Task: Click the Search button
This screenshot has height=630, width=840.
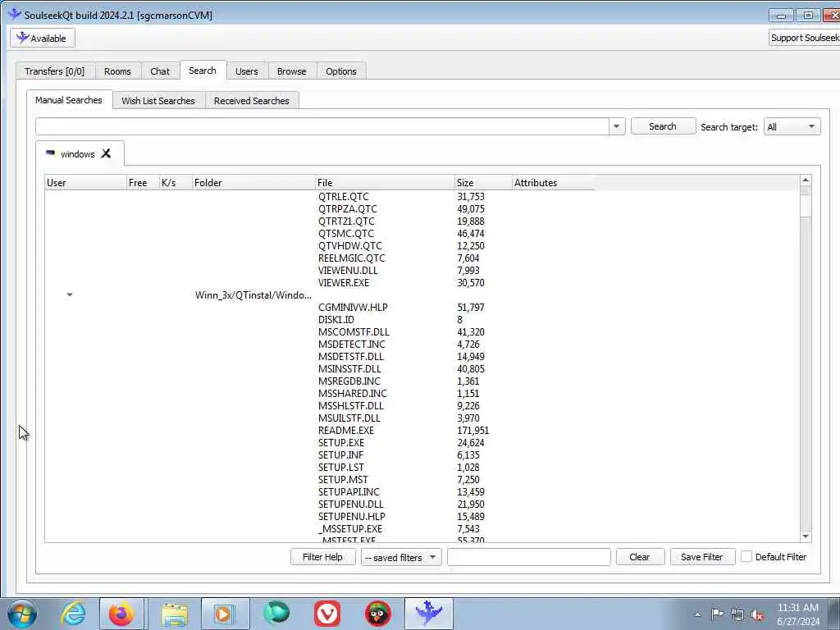Action: pos(663,126)
